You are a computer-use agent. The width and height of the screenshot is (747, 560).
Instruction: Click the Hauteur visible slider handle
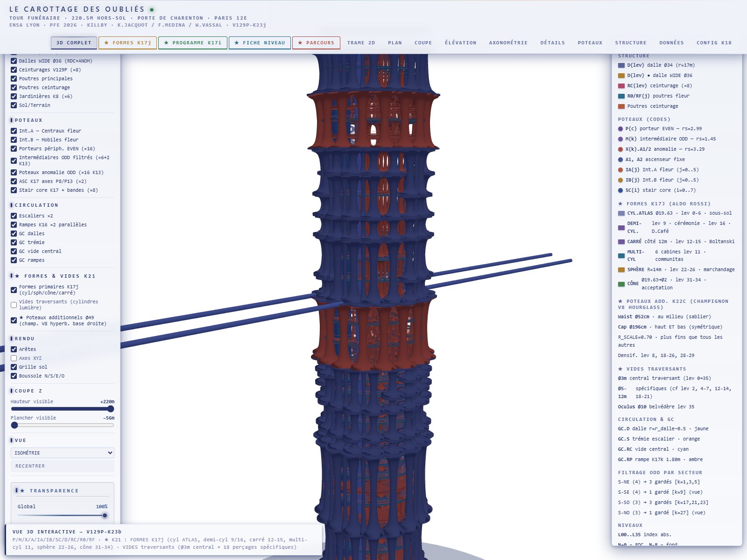pos(111,409)
